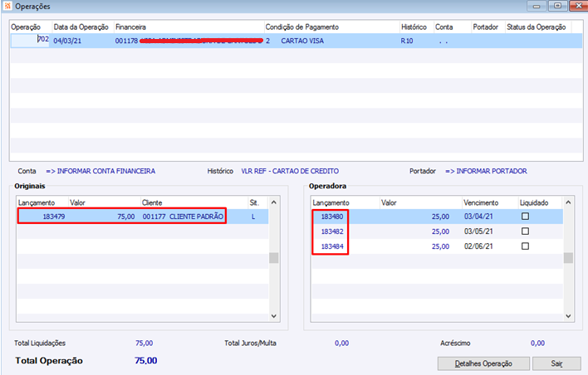Click the Operadora list scroll up arrow
The height and width of the screenshot is (375, 588).
568,202
